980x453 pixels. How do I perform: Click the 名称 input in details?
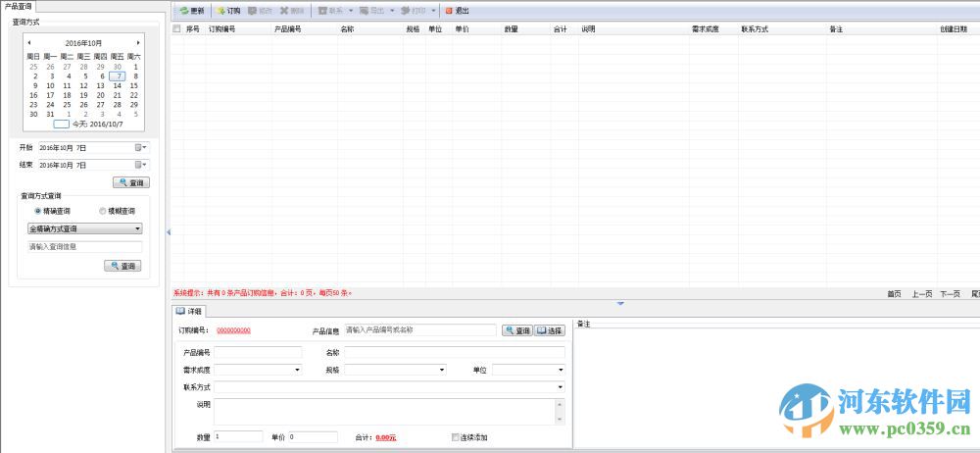pyautogui.click(x=455, y=352)
